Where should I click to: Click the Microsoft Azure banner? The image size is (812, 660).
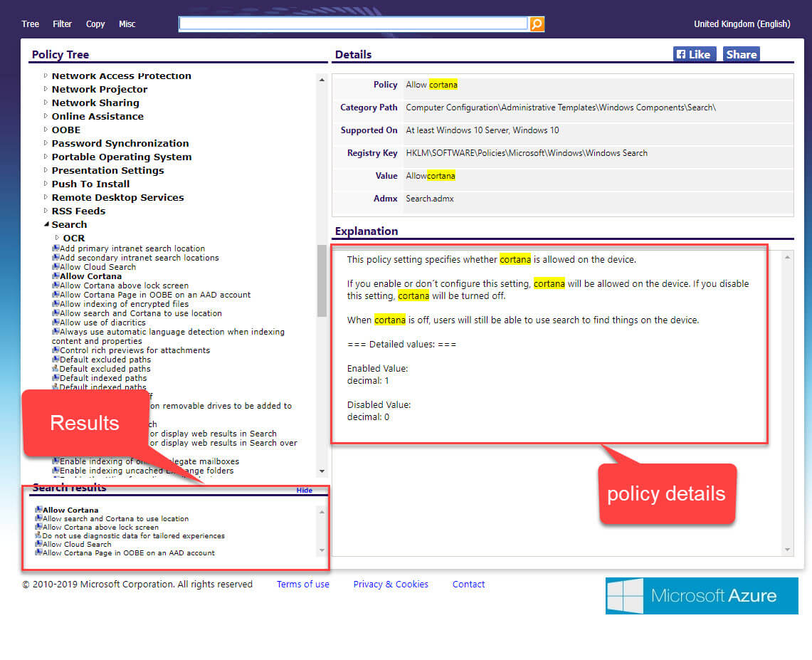(x=702, y=596)
